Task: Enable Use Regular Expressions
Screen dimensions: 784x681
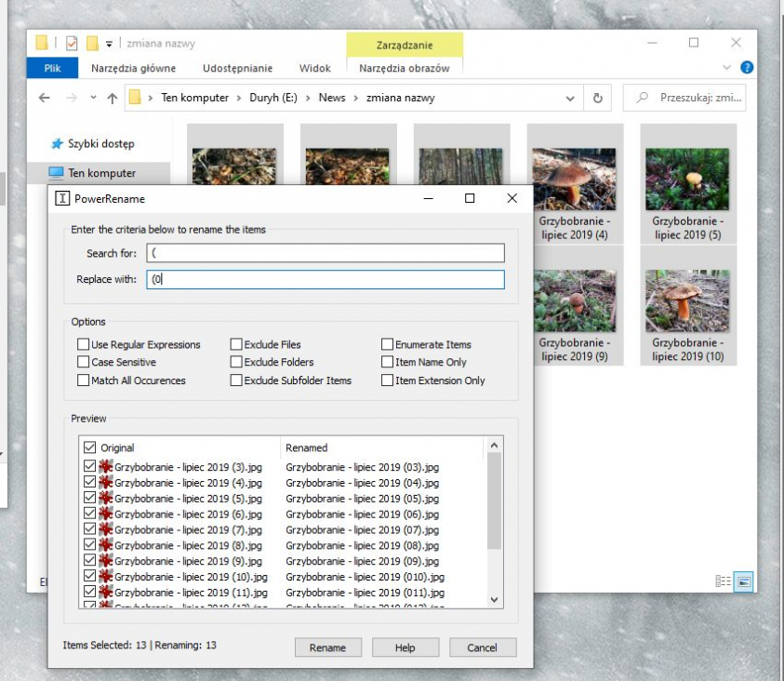Action: 82,345
